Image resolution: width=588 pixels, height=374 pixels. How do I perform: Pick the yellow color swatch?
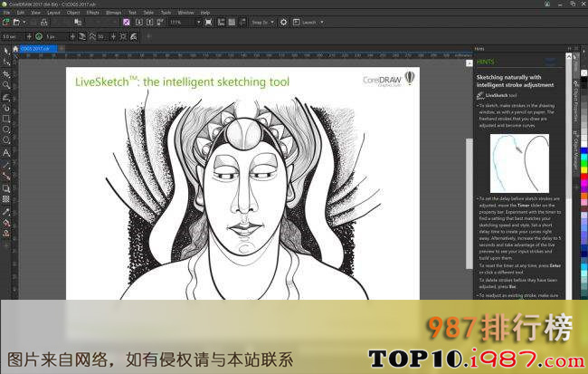pyautogui.click(x=583, y=171)
